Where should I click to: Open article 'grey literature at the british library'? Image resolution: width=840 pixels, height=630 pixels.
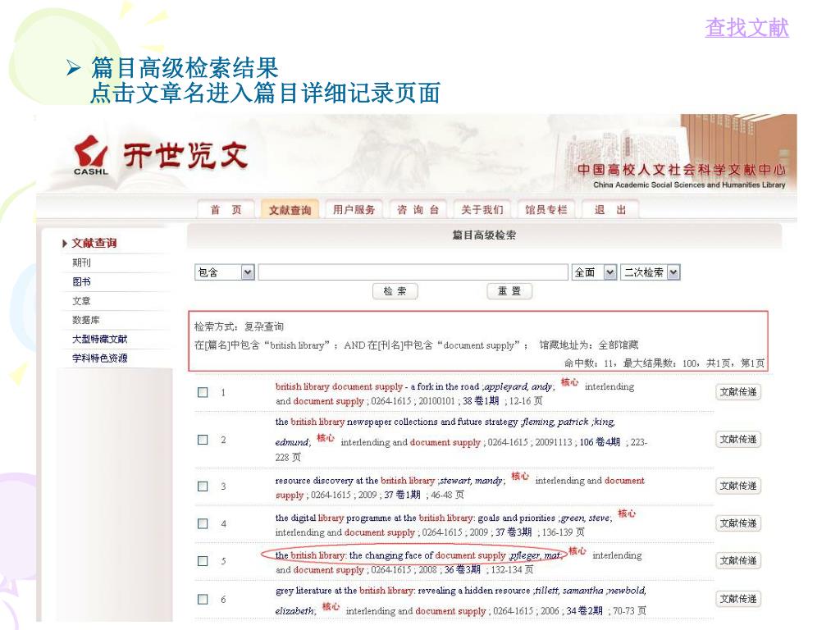(x=404, y=591)
